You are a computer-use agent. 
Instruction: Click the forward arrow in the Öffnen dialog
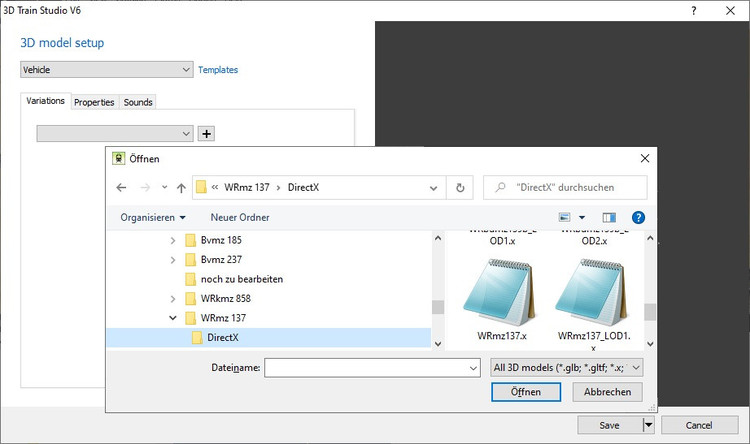pyautogui.click(x=145, y=188)
